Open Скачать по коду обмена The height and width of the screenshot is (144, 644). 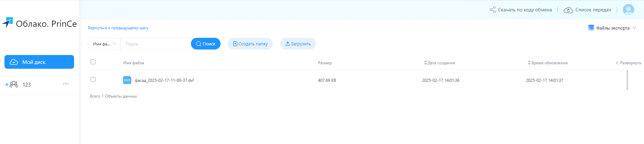[521, 10]
